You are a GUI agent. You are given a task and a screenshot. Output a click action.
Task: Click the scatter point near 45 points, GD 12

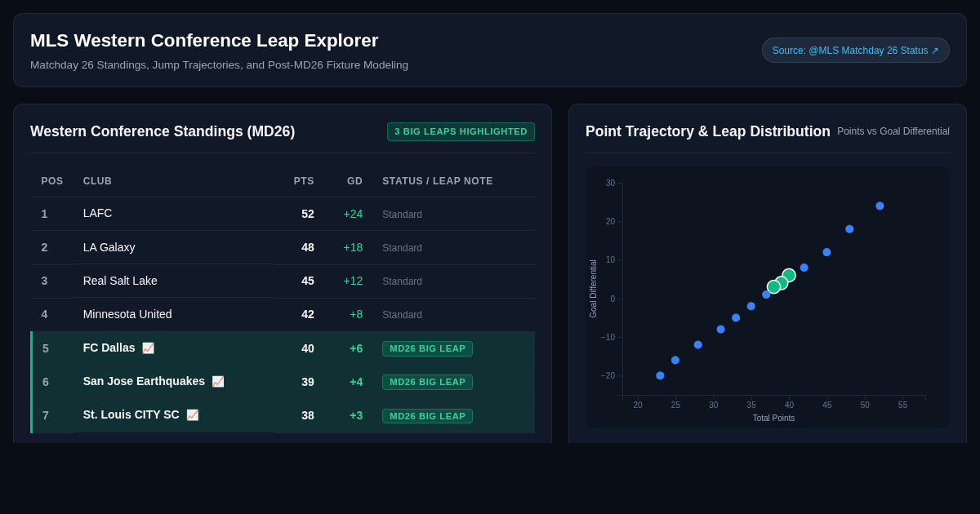point(826,252)
